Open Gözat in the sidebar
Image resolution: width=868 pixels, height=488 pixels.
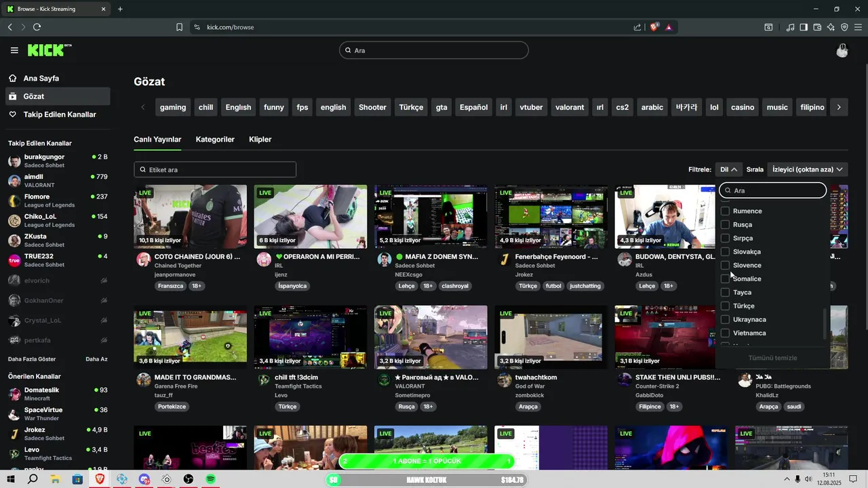point(57,96)
